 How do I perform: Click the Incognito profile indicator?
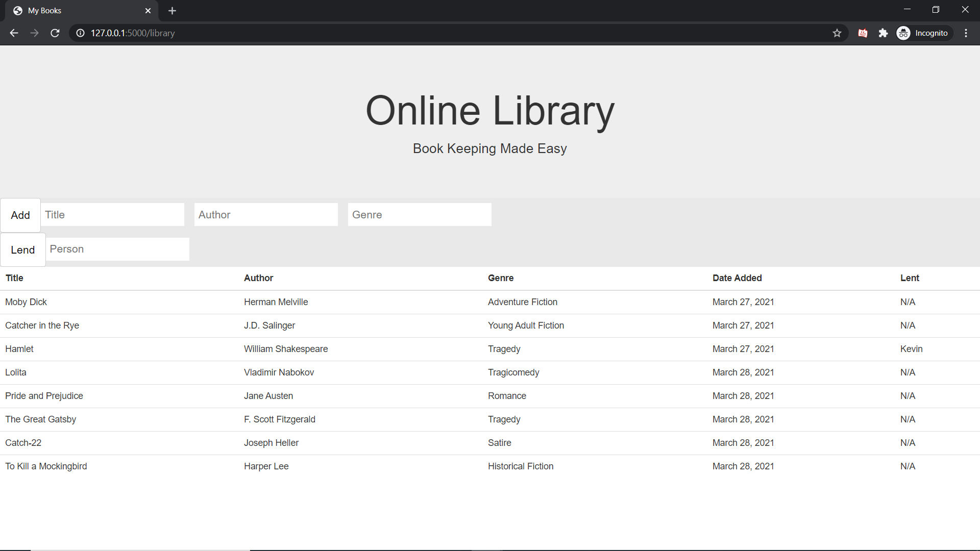pos(924,33)
